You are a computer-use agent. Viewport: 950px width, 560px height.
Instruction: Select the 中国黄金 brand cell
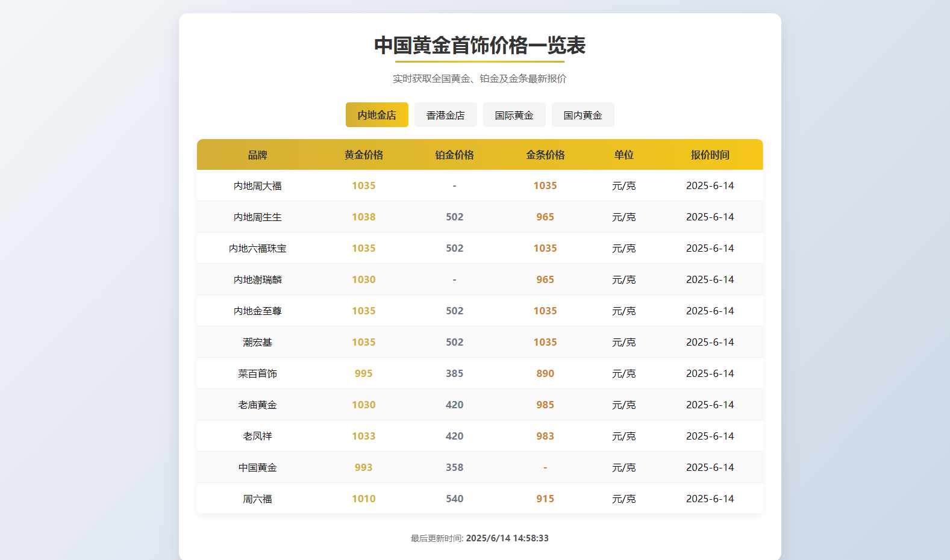257,467
